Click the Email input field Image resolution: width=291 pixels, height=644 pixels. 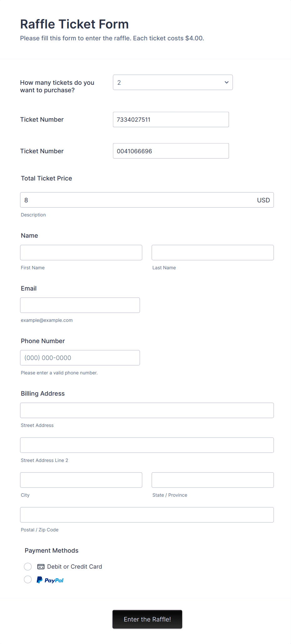(80, 305)
